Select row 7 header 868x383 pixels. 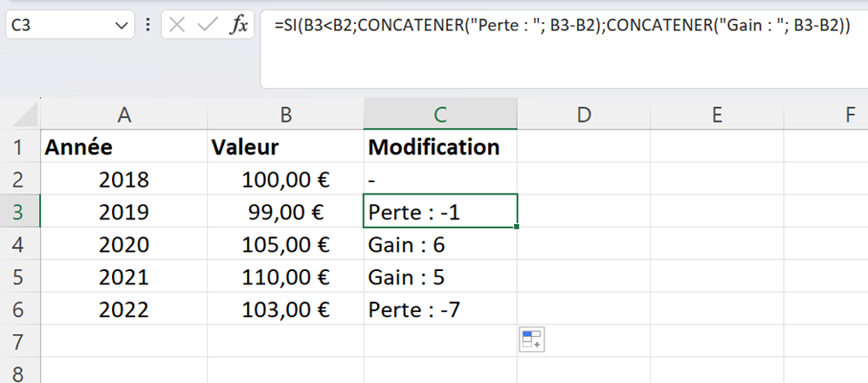20,342
